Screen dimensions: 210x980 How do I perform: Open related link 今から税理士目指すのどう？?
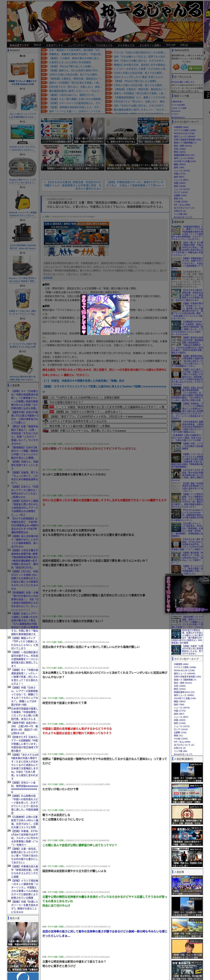click(x=105, y=402)
